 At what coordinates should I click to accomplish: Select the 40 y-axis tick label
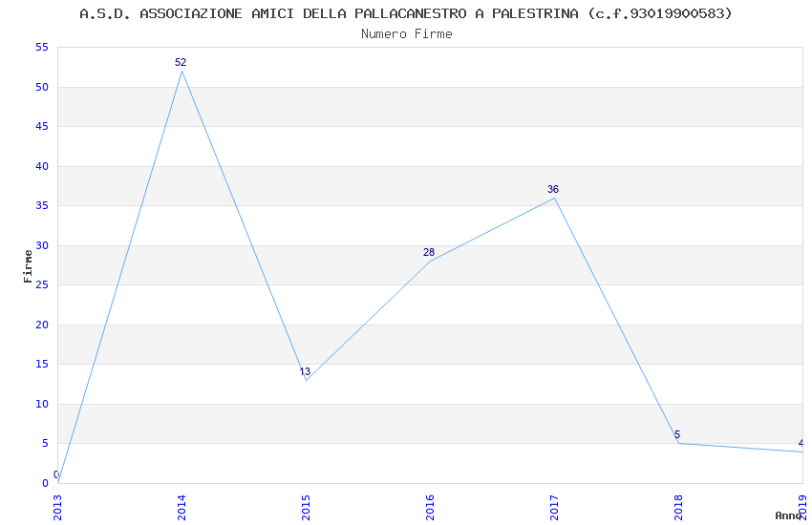click(x=40, y=166)
